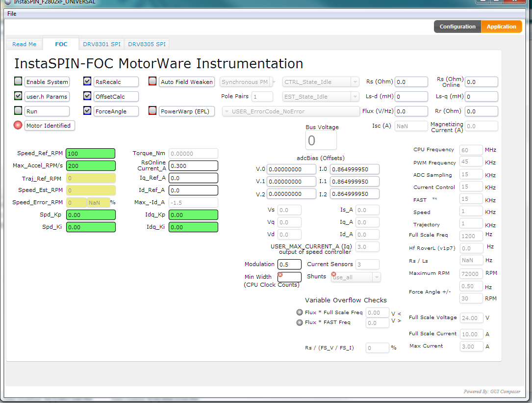Click the Ls-q (mH) value field
The width and height of the screenshot is (532, 403).
(481, 97)
